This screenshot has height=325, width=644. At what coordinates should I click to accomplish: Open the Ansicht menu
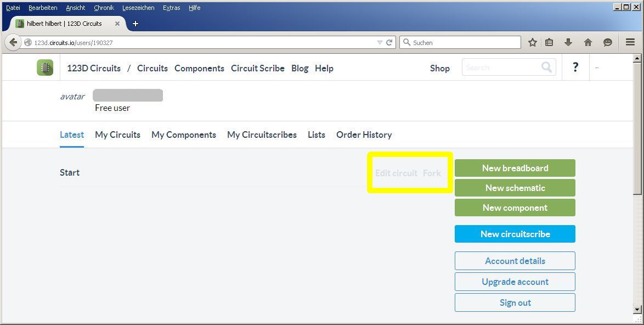[x=76, y=8]
